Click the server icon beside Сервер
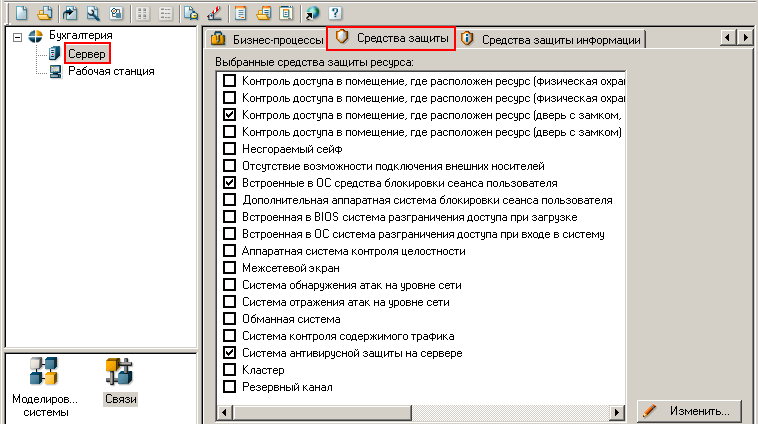This screenshot has height=424, width=758. (x=55, y=53)
